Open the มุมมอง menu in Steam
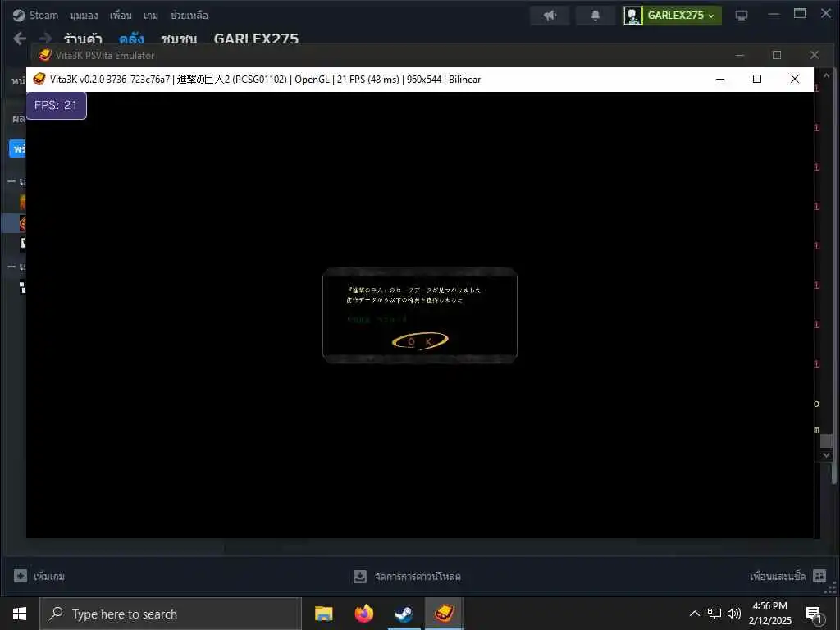Screen dimensions: 840x630 (x=84, y=16)
